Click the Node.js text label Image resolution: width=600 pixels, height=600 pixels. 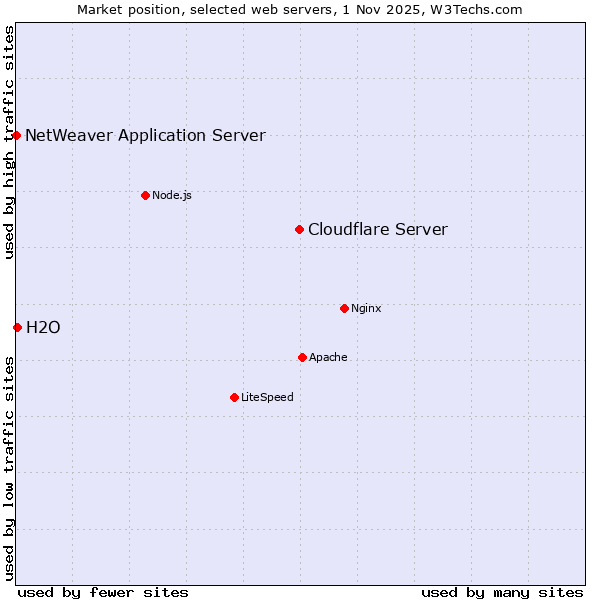tap(172, 195)
